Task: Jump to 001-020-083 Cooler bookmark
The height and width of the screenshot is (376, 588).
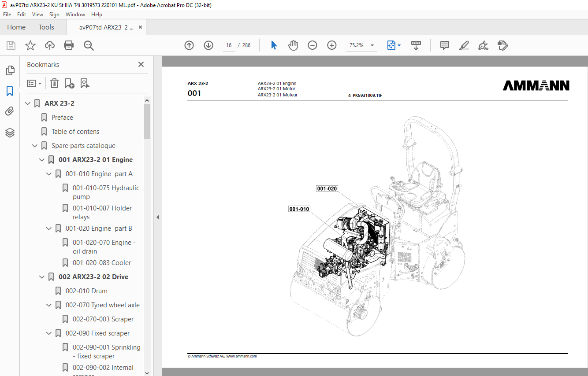Action: (102, 263)
